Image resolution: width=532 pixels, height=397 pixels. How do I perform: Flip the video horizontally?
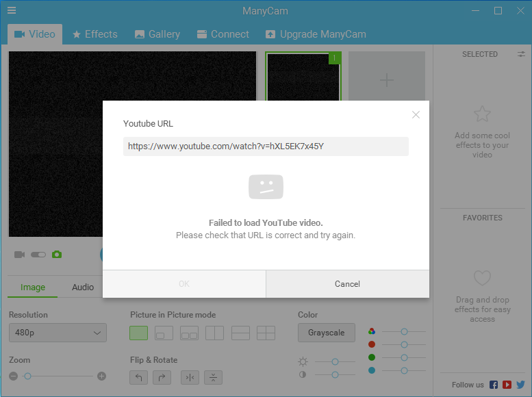coord(190,377)
